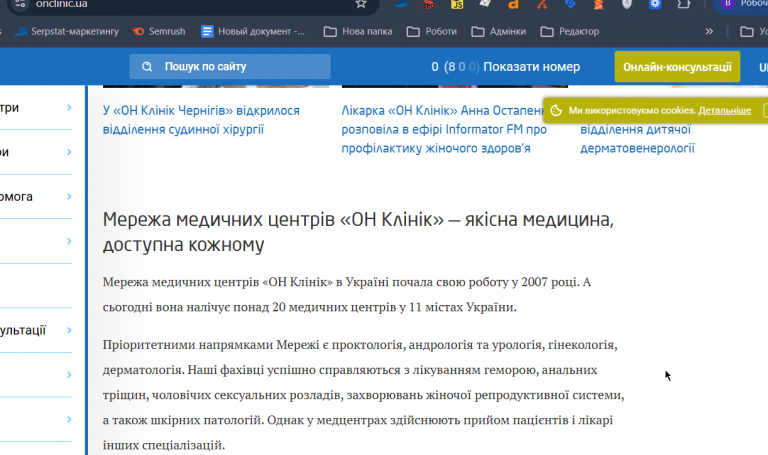The image size is (768, 455).
Task: Click the magnifier icon in site search
Action: click(x=147, y=67)
